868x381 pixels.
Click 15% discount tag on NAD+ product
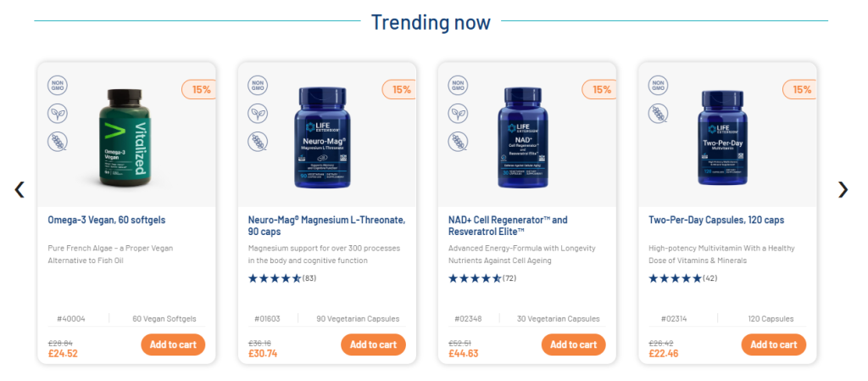coord(599,89)
